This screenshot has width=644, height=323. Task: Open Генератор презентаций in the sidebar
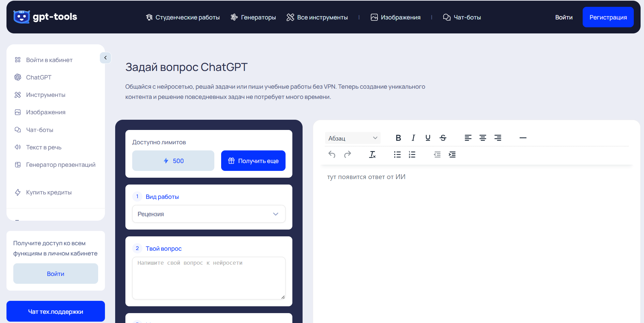tap(61, 165)
